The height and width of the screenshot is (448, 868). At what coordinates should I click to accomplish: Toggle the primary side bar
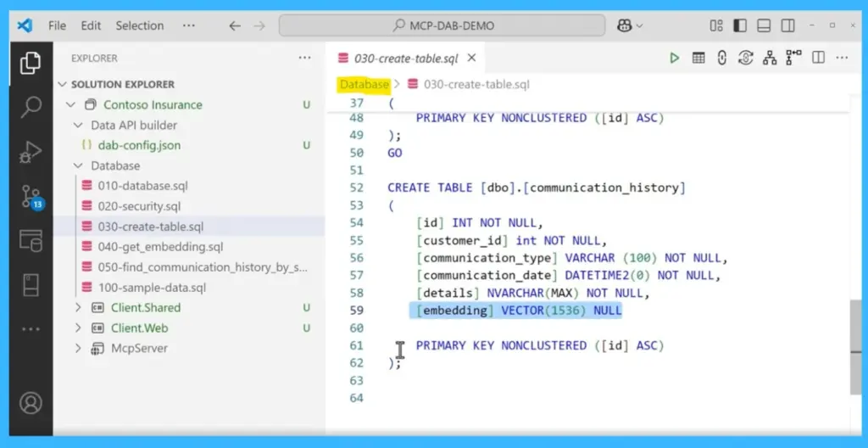point(739,25)
